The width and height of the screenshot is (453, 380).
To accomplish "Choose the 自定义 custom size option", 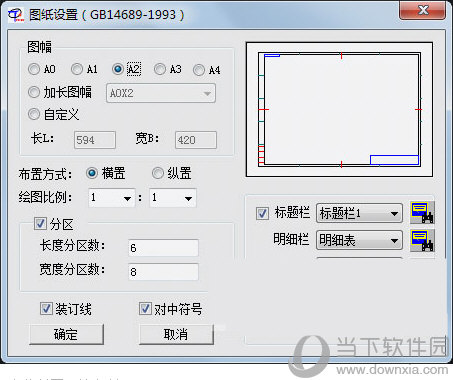I will click(34, 114).
